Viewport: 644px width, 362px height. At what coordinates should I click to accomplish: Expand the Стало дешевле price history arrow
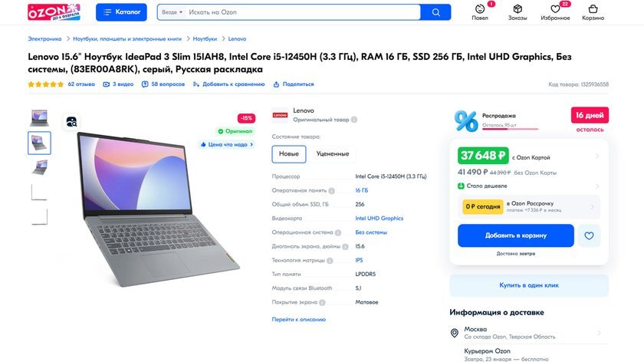pyautogui.click(x=597, y=186)
